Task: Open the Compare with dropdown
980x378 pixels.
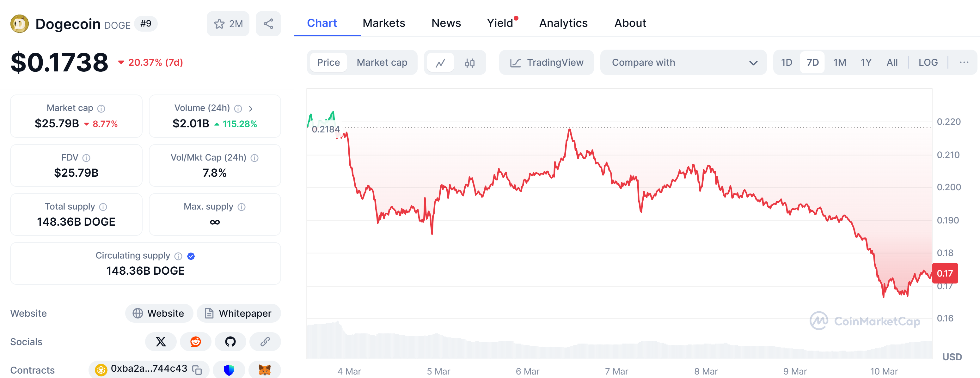Action: pos(683,63)
